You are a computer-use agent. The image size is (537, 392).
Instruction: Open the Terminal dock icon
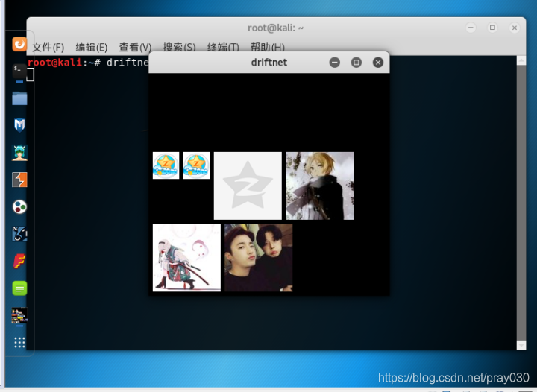19,71
